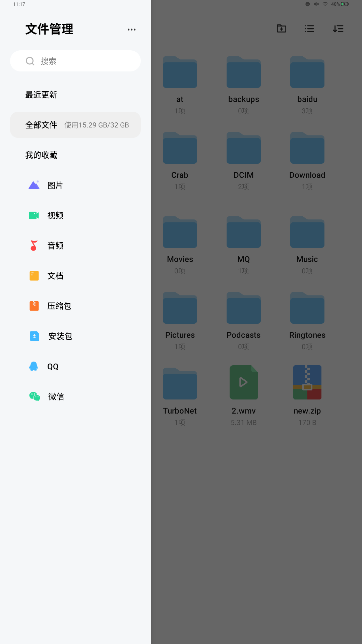The width and height of the screenshot is (362, 644).
Task: Open the three-dot more options menu
Action: coord(131,30)
